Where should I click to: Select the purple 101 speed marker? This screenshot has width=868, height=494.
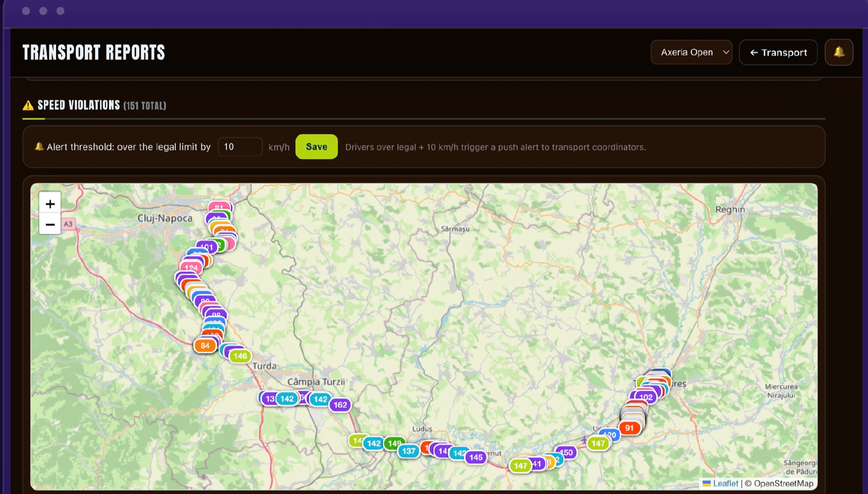206,247
